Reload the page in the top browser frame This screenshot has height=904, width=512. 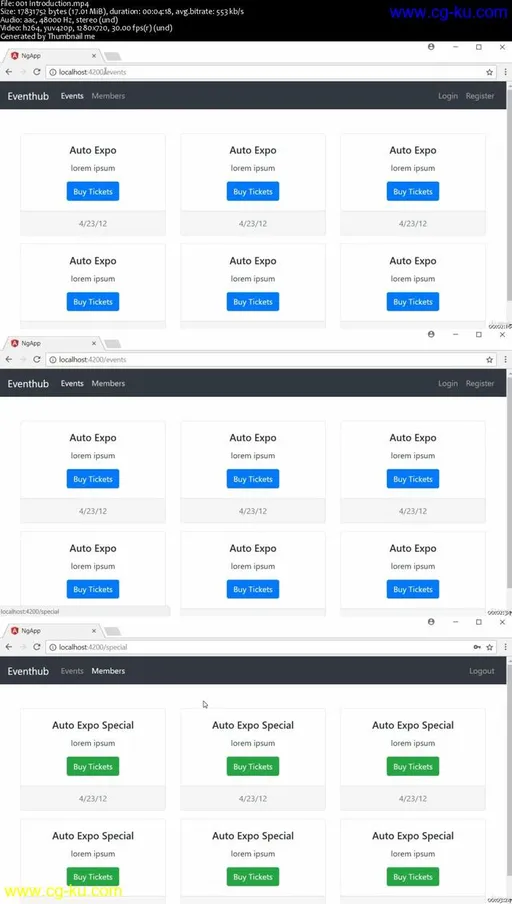(37, 72)
